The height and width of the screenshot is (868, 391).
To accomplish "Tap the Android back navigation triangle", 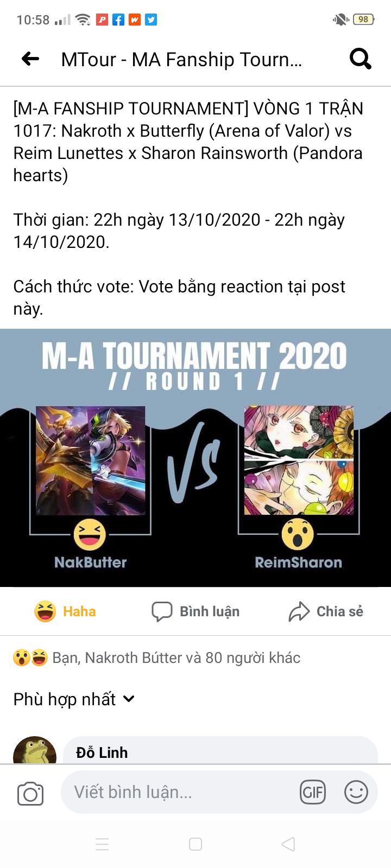I will click(288, 844).
